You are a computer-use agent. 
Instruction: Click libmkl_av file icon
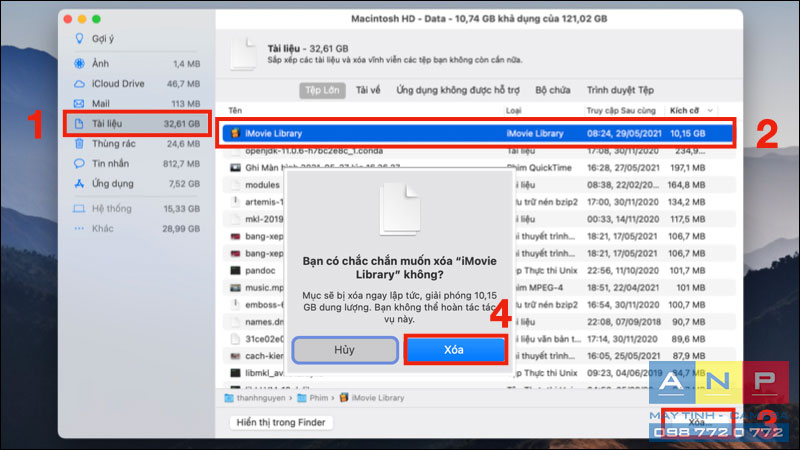point(235,373)
